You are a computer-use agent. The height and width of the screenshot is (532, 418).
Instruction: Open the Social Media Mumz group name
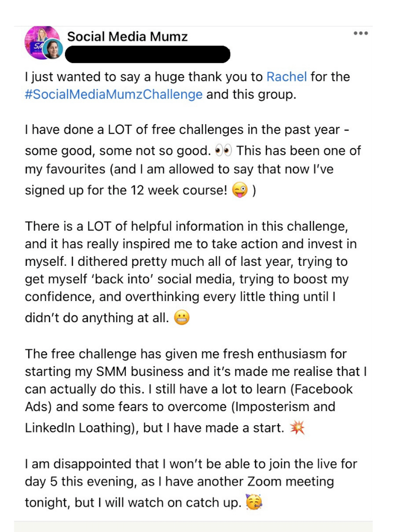(x=127, y=36)
